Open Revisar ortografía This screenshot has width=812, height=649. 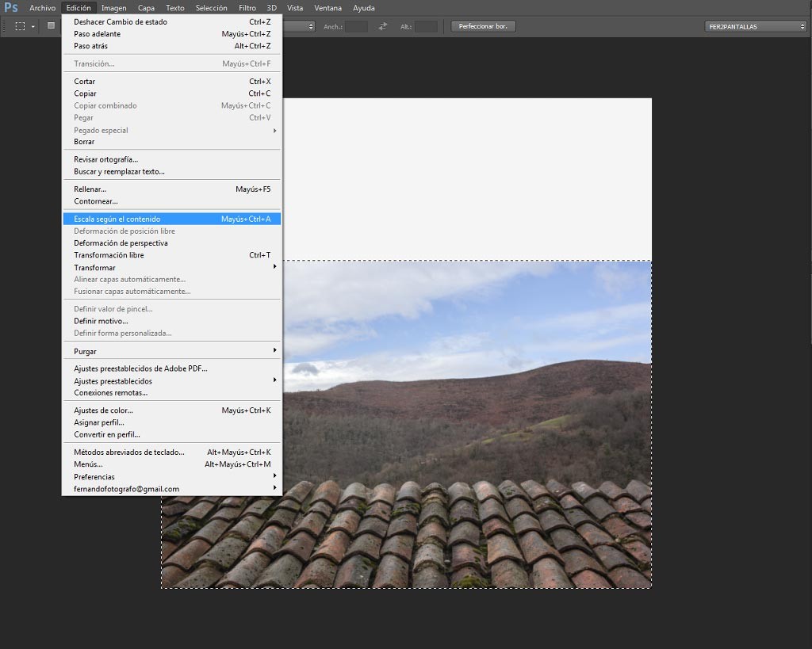tap(172, 159)
